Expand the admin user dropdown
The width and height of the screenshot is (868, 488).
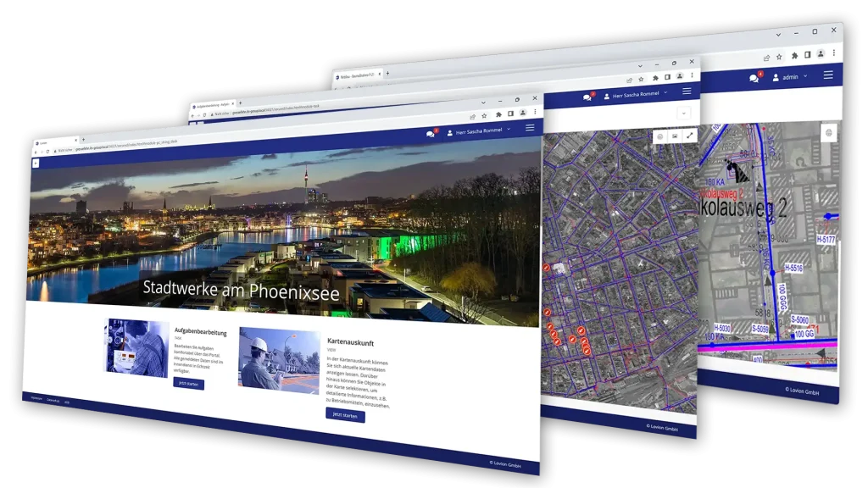click(789, 77)
